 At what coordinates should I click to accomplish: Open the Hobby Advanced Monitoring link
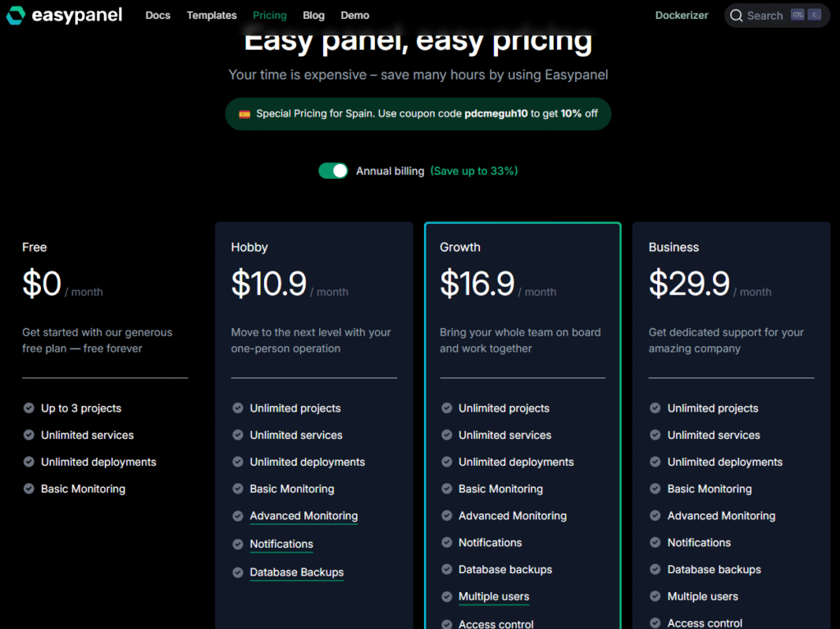tap(304, 516)
